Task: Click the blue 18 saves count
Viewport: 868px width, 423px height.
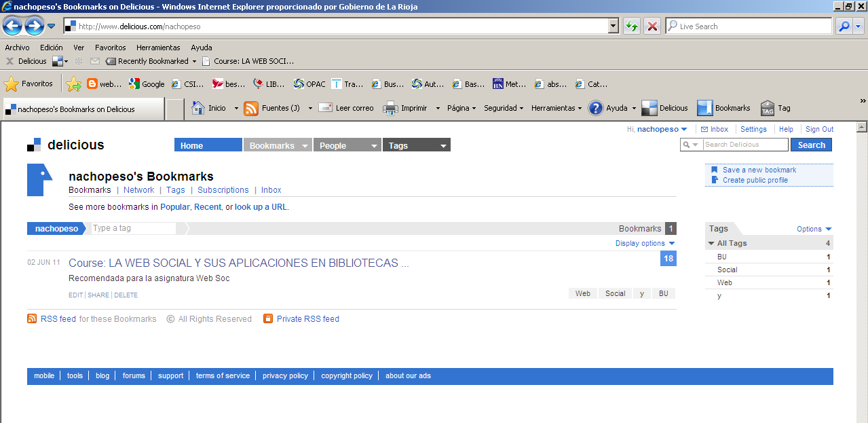Action: [668, 259]
